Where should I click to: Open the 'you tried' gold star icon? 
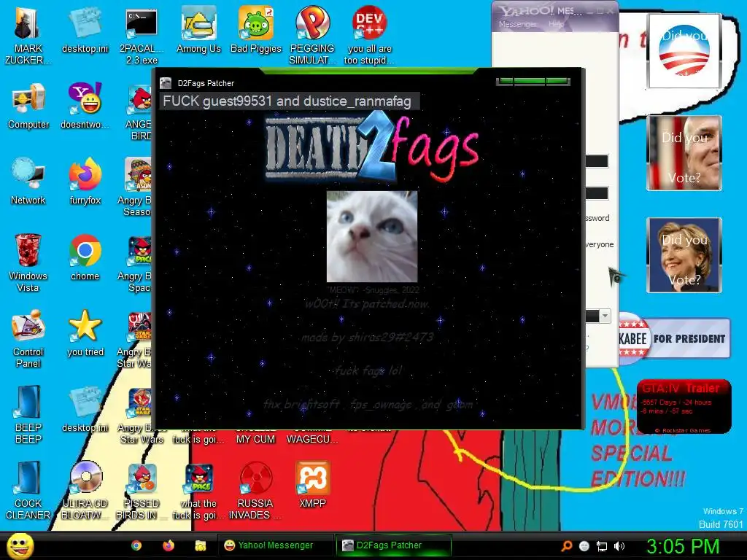85,332
